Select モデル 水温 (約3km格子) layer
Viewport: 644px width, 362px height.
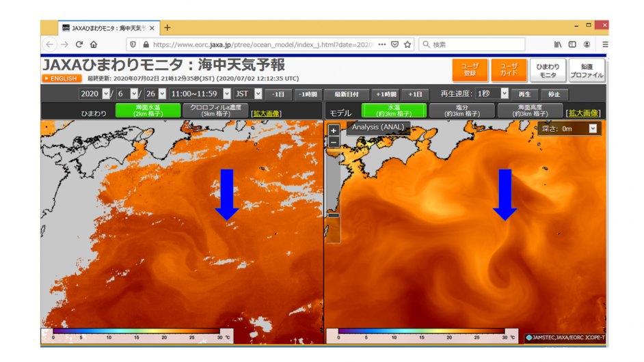394,111
